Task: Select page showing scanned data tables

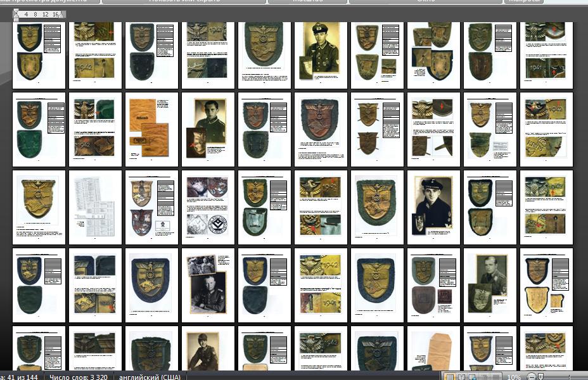Action: pyautogui.click(x=95, y=207)
